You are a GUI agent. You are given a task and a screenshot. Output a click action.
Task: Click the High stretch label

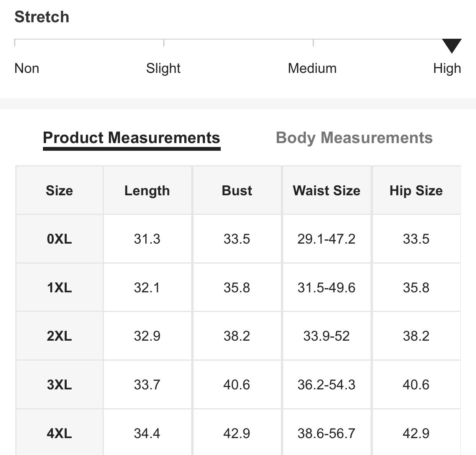tap(447, 68)
